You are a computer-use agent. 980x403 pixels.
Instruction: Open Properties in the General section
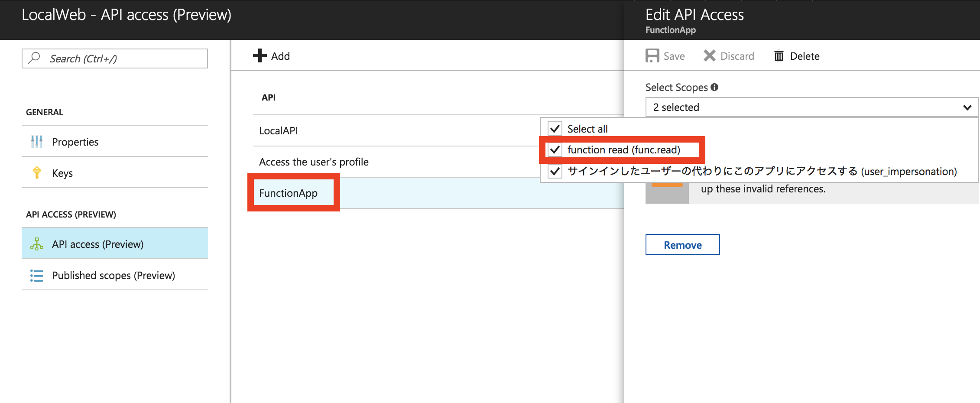pyautogui.click(x=115, y=141)
